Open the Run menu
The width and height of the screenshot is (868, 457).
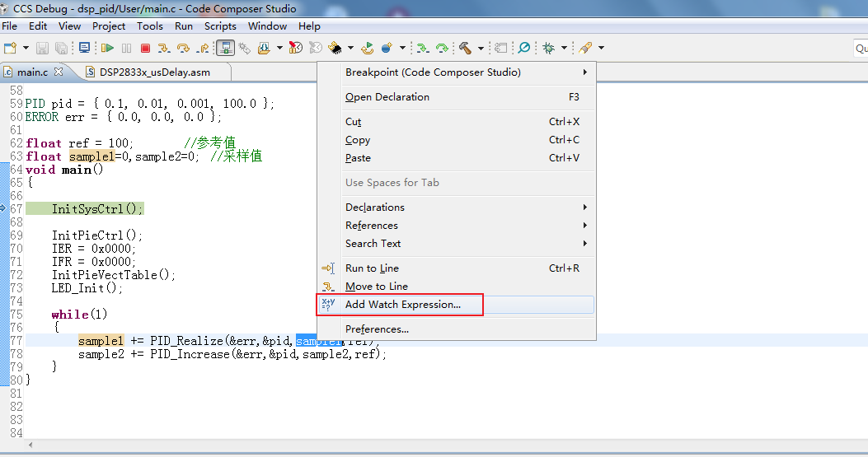coord(183,26)
